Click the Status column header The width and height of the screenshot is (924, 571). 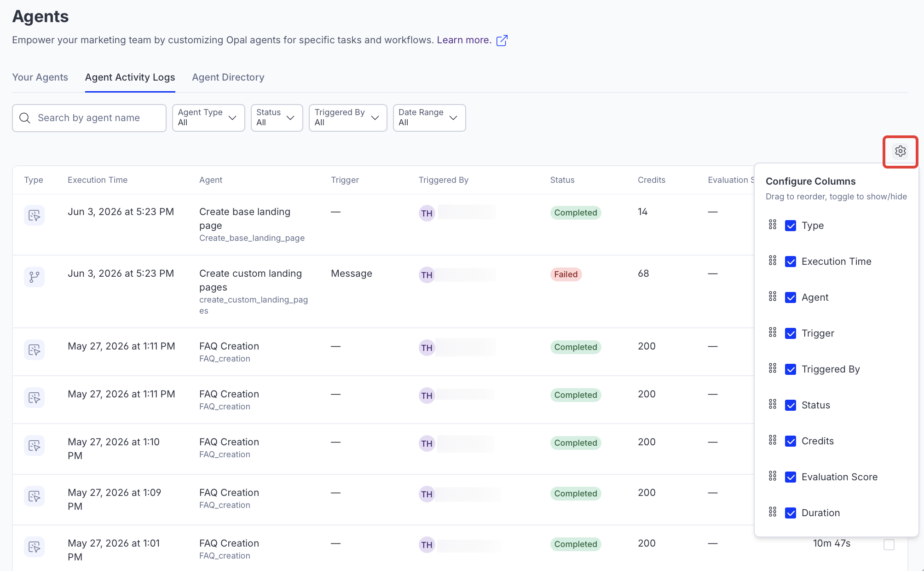(x=562, y=180)
